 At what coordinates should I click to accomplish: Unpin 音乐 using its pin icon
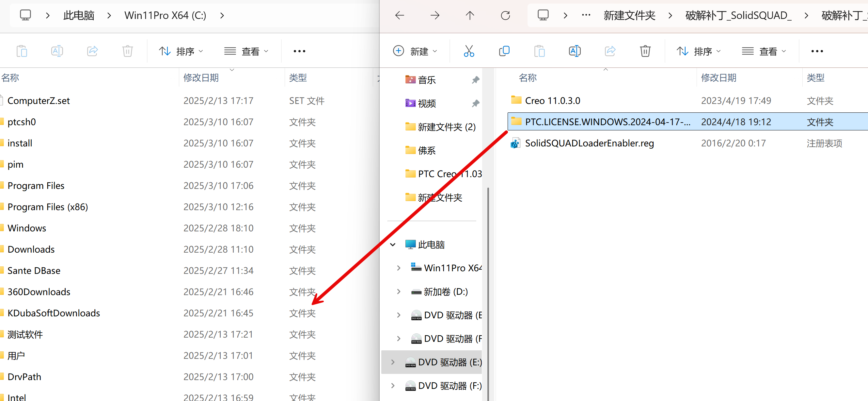pos(475,80)
